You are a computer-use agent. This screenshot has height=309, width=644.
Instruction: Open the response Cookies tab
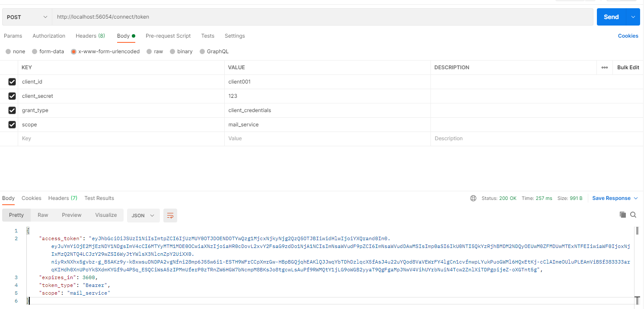(32, 198)
